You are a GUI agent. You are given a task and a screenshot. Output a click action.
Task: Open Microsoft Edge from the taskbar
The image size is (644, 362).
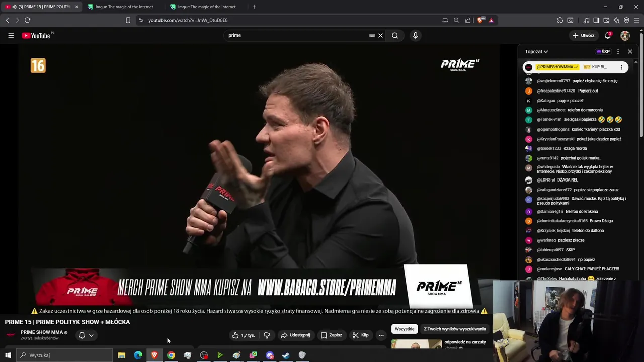(138, 355)
